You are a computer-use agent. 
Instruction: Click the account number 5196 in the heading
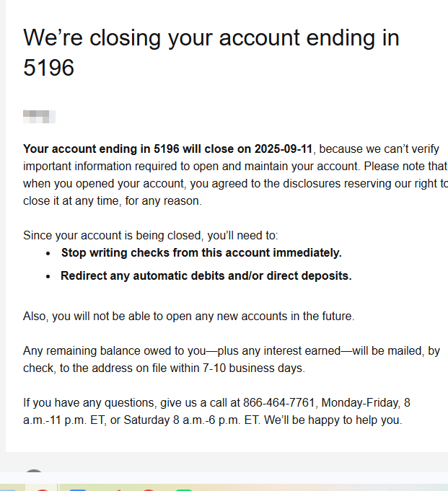48,68
